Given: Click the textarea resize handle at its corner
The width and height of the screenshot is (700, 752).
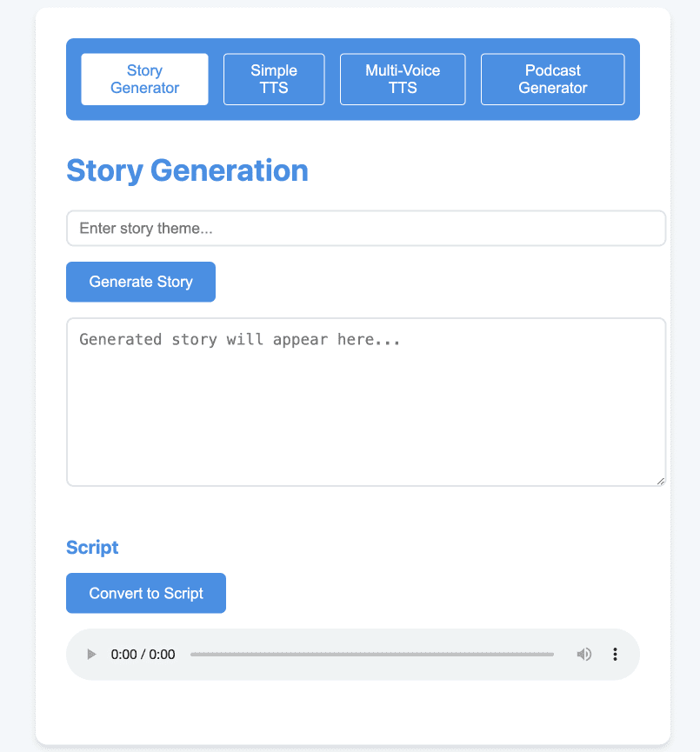Looking at the screenshot, I should 661,481.
